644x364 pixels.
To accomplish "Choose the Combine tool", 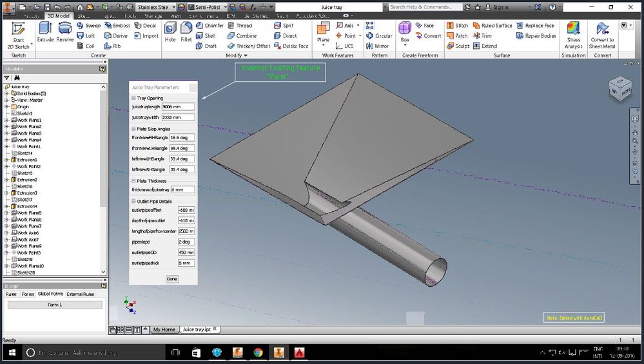I will point(242,35).
